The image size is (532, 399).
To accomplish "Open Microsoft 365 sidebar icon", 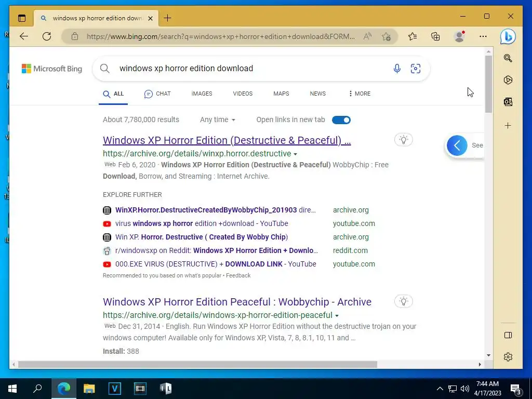I will click(508, 80).
